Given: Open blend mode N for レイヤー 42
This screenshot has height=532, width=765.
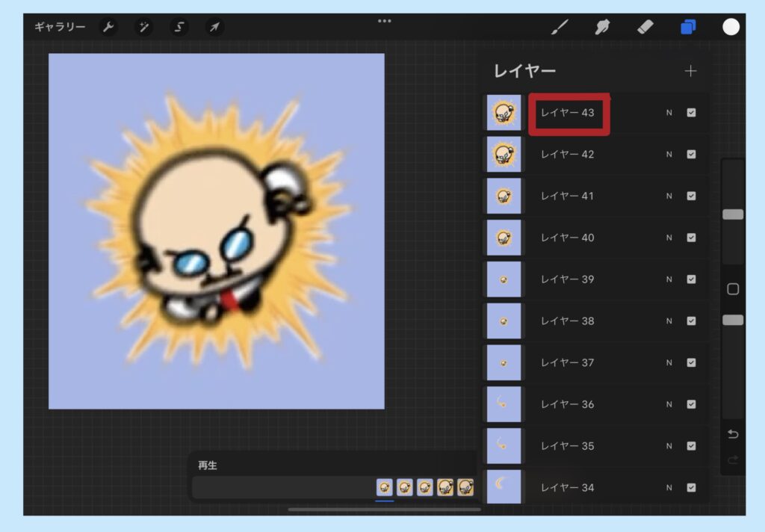Looking at the screenshot, I should click(669, 154).
